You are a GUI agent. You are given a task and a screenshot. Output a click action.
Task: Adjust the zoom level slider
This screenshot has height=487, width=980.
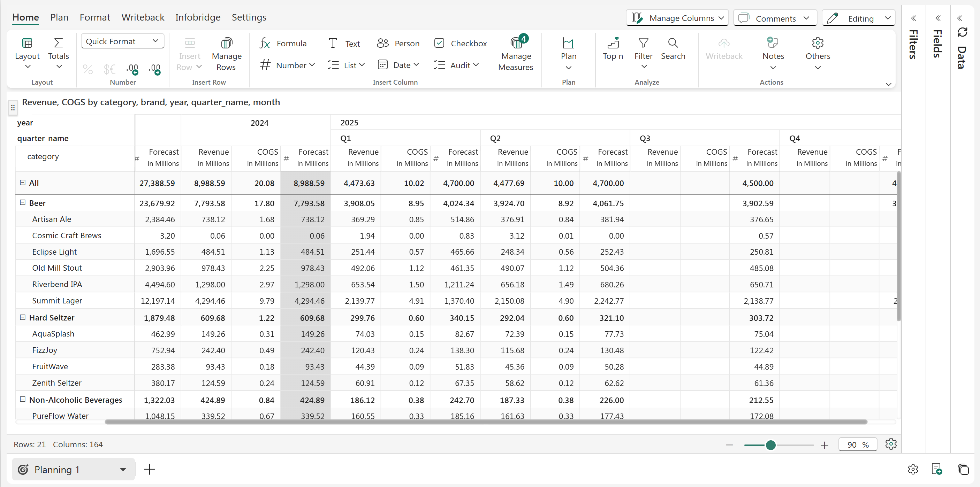tap(770, 445)
